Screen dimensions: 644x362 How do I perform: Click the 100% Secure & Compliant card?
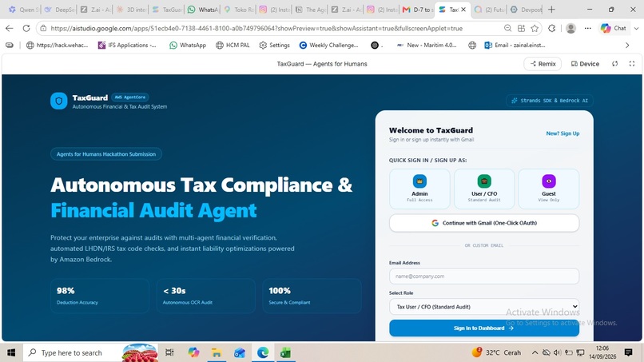tap(312, 296)
